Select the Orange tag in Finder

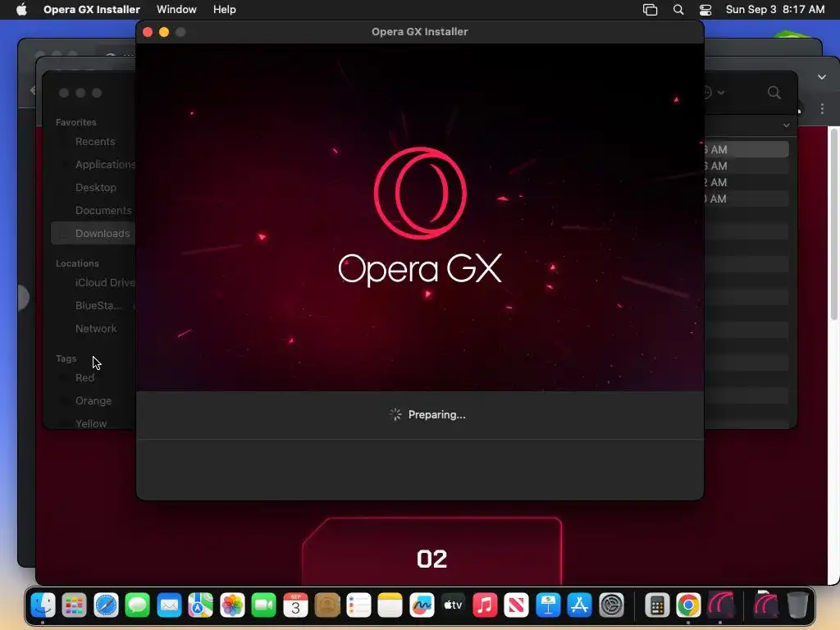click(x=94, y=400)
